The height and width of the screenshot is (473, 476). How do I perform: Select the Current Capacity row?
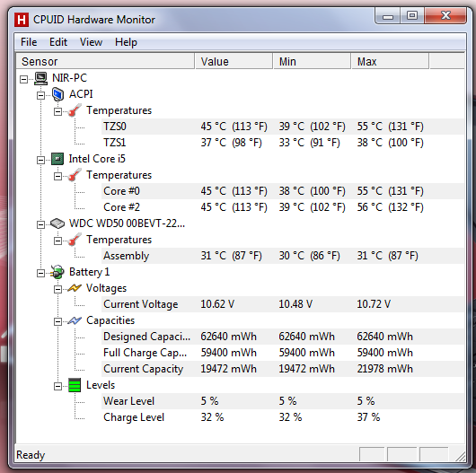tap(283, 369)
